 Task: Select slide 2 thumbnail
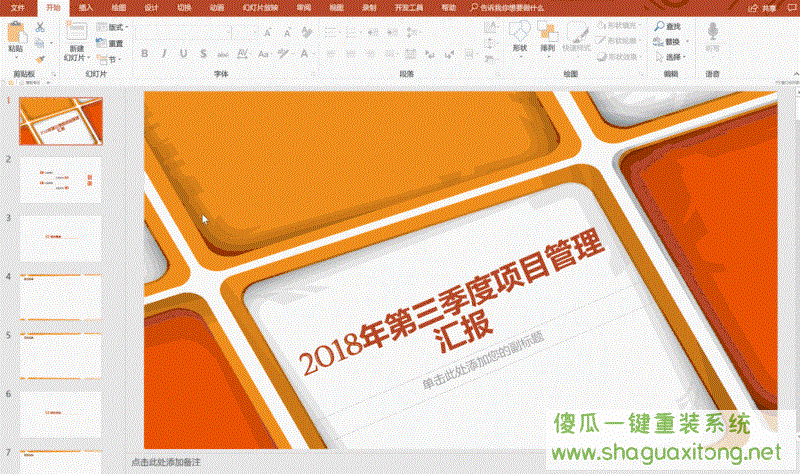tap(60, 180)
